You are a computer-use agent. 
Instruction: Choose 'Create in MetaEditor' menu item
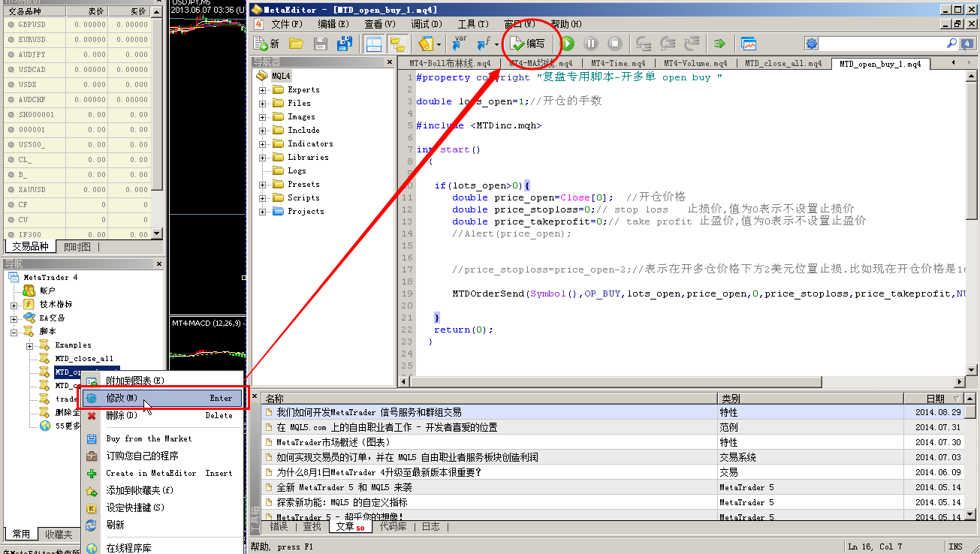pos(164,473)
